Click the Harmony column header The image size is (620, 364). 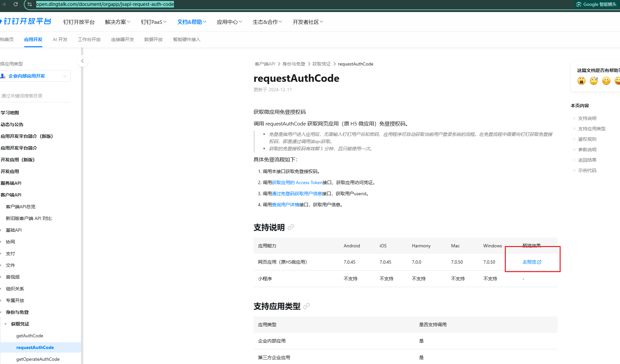coord(421,246)
